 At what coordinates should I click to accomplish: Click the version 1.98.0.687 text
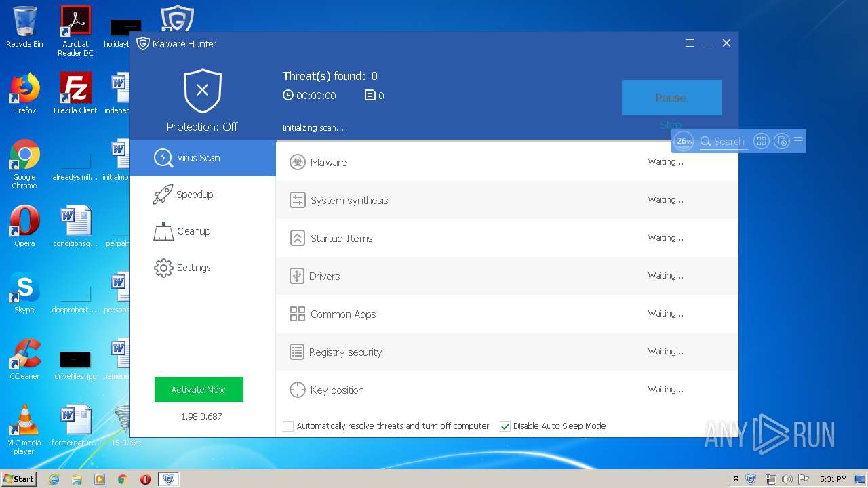pyautogui.click(x=201, y=416)
